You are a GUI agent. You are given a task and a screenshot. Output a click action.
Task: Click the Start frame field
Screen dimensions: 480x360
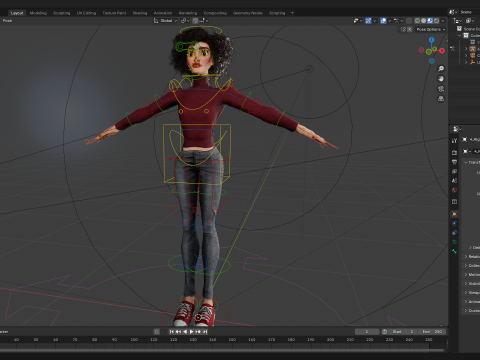[x=402, y=332]
